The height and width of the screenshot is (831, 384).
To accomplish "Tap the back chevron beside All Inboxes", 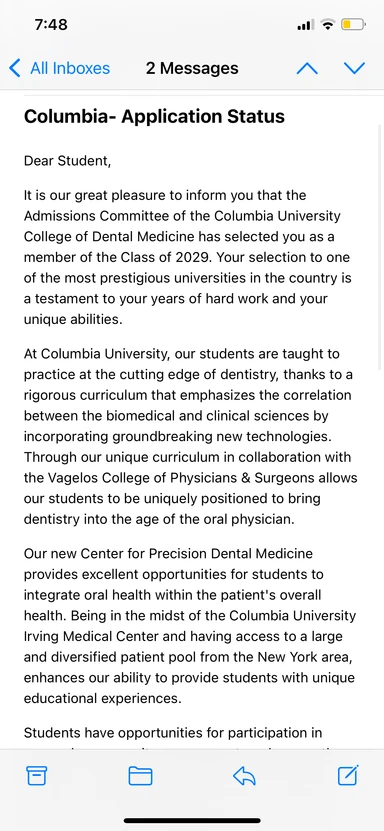I will pos(15,68).
